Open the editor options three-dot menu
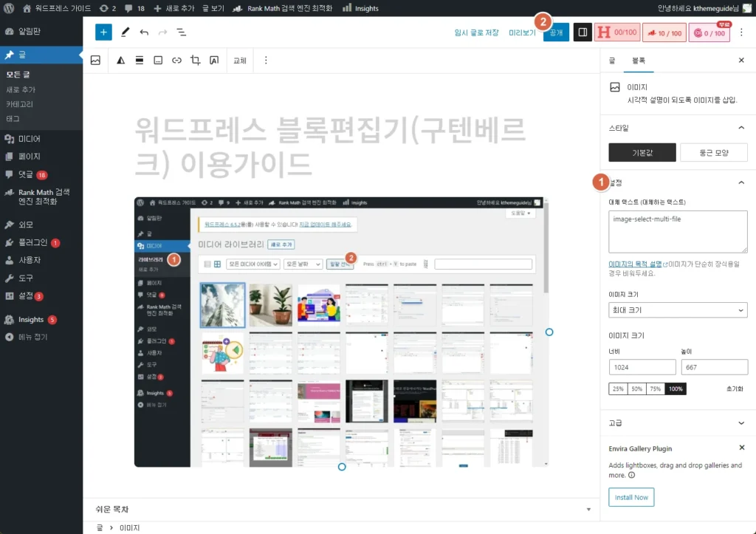 (x=741, y=32)
